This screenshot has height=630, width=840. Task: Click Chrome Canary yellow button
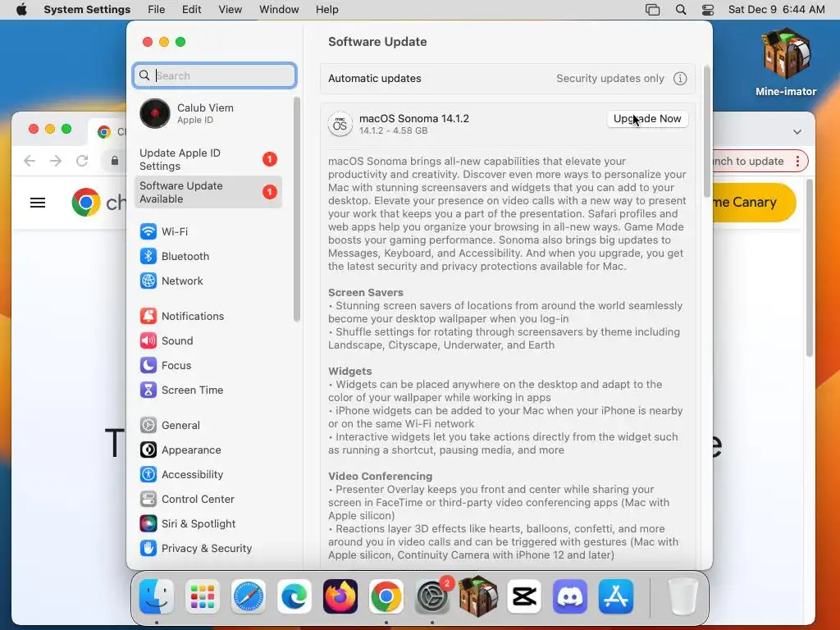point(755,203)
